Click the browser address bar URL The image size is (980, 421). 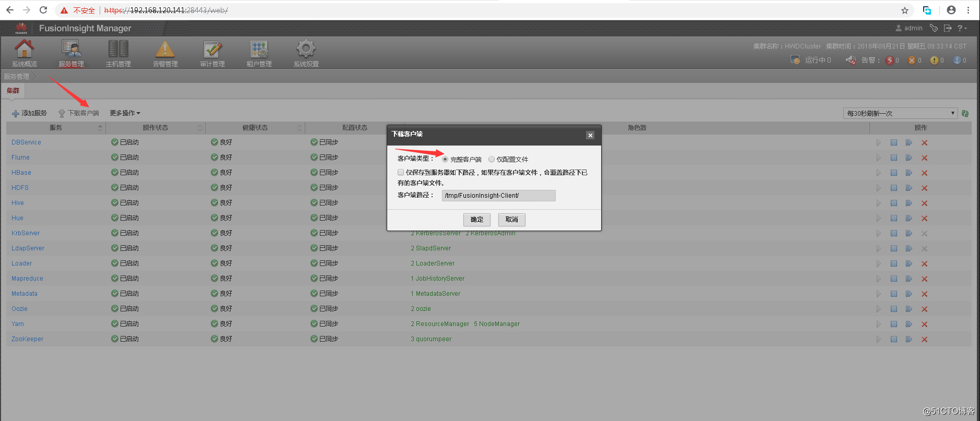coord(166,10)
